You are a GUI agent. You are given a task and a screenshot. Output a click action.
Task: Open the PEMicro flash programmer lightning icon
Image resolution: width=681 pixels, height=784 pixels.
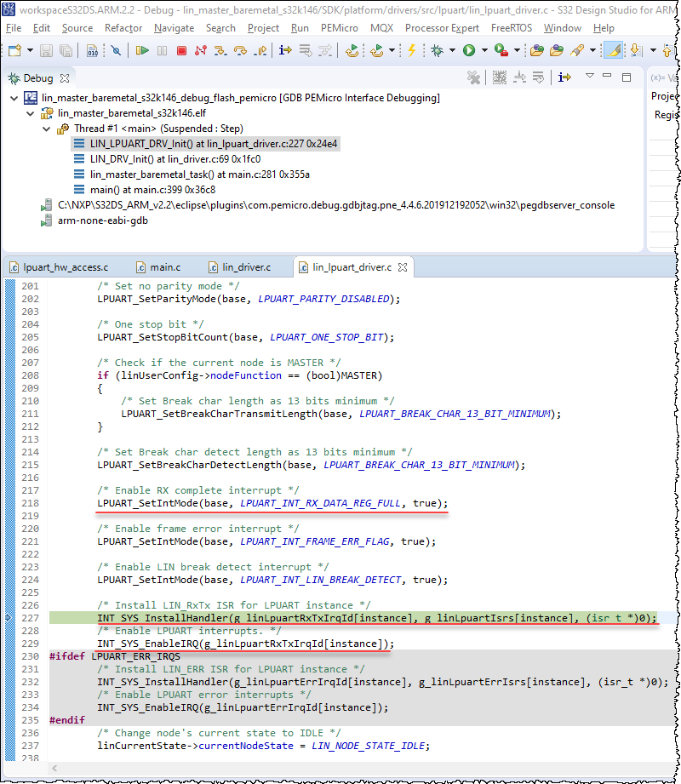point(413,52)
